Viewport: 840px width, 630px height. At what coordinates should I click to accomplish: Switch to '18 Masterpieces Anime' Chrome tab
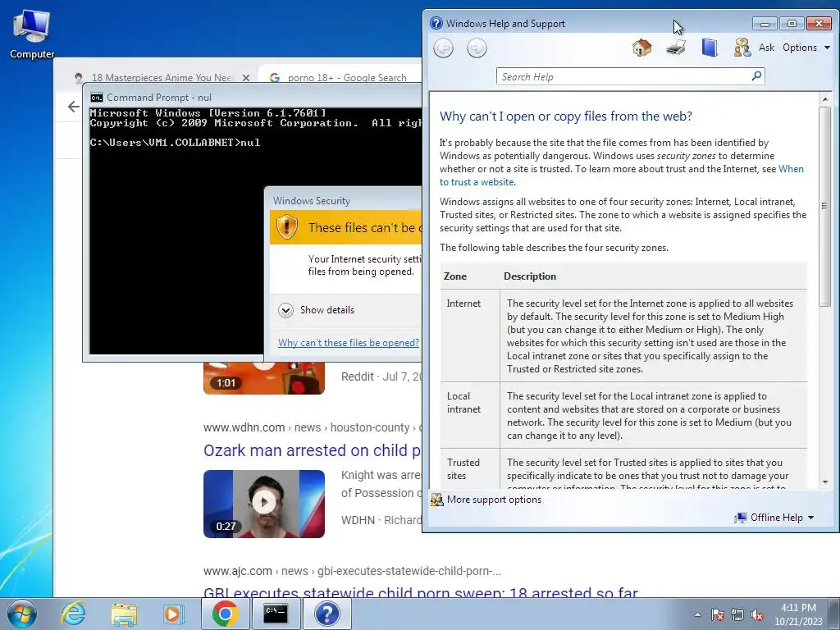point(161,78)
